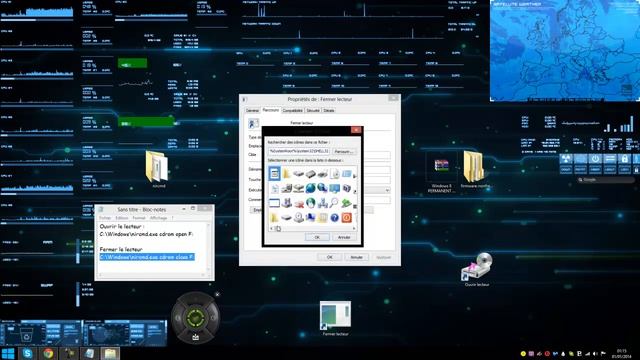
Task: Switch to Notepad via taskbar icon
Action: (x=89, y=353)
